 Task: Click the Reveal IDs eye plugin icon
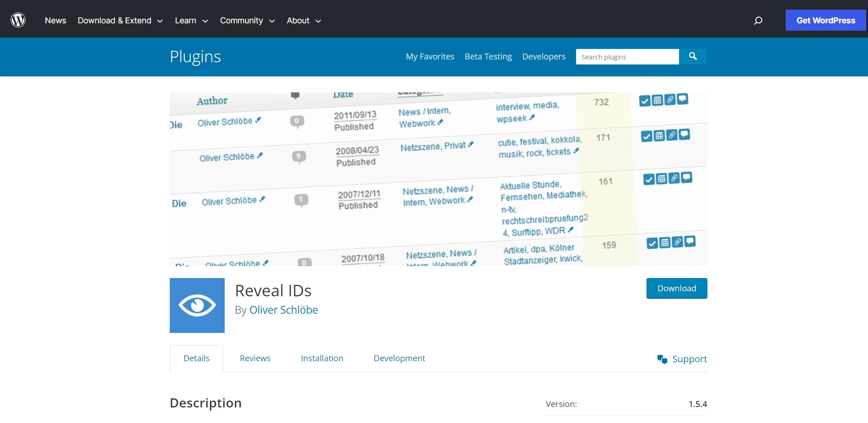tap(197, 305)
